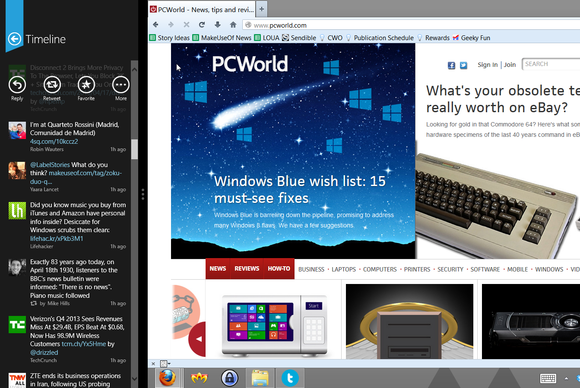Open the LOUA bookmark
This screenshot has height=388, width=580.
click(x=267, y=38)
